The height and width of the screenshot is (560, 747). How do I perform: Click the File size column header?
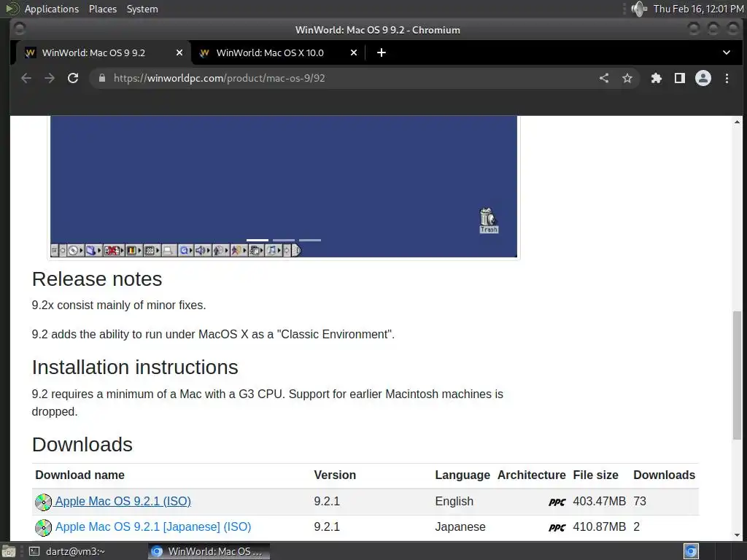coord(595,475)
